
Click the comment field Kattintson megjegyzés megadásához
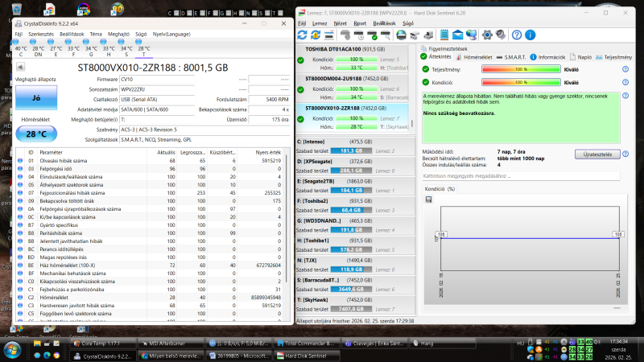coord(521,176)
